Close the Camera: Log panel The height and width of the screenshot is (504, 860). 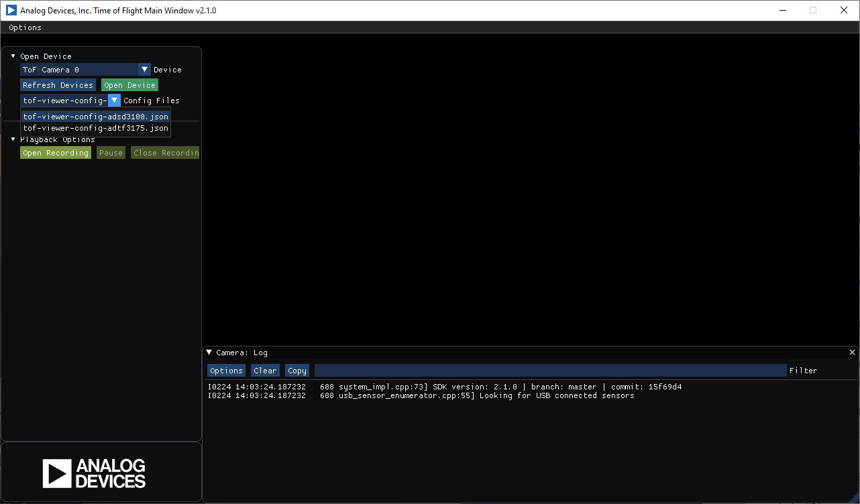pos(853,353)
